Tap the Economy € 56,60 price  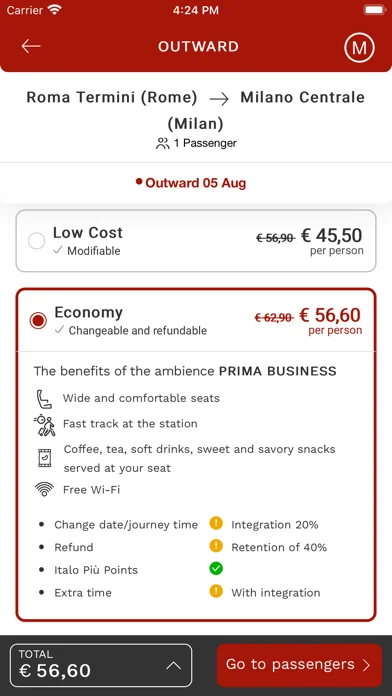330,316
